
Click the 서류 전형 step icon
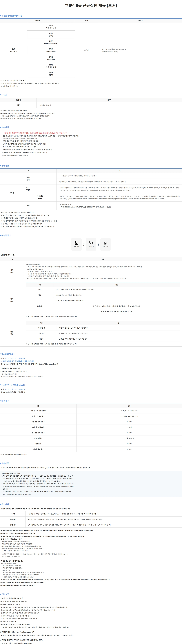point(76,244)
